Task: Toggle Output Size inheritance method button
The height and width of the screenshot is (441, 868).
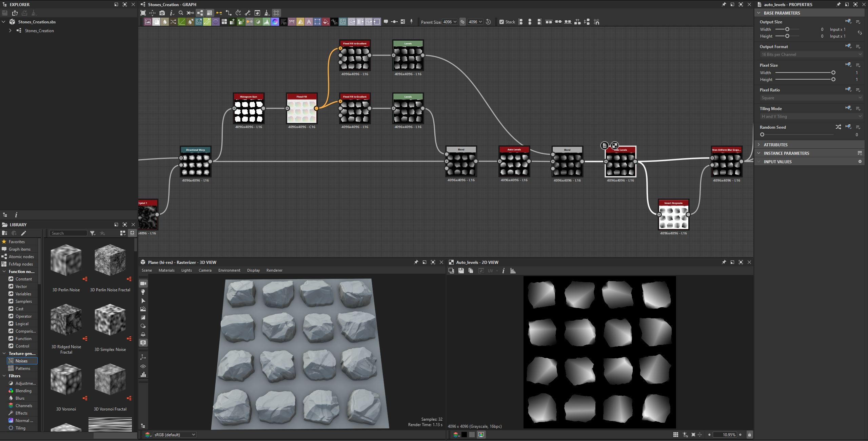Action: click(x=848, y=21)
